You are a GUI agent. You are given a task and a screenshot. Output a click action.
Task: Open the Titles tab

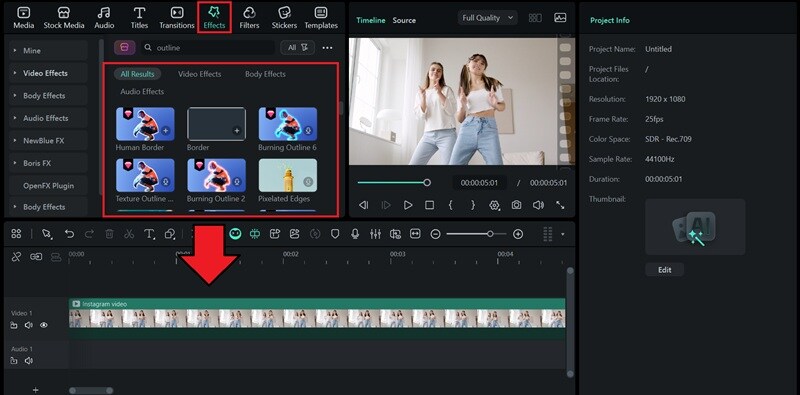coord(139,18)
